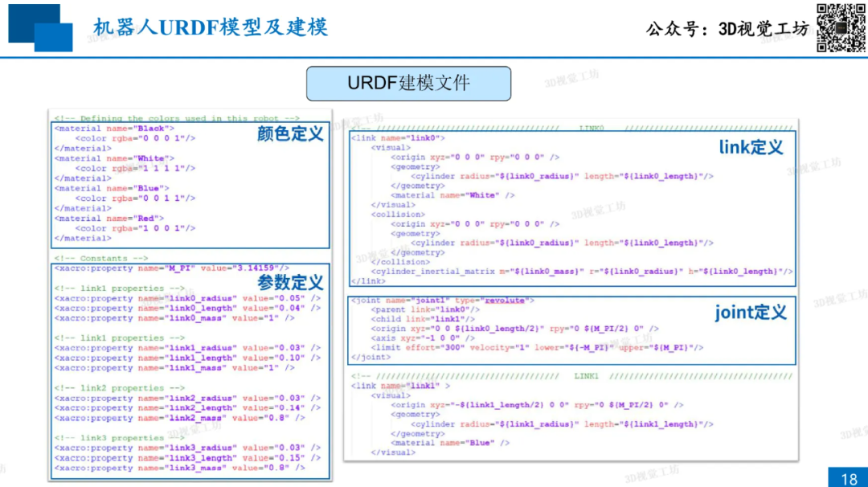Click the joint定义 label
Image resolution: width=868 pixels, height=487 pixels.
750,313
